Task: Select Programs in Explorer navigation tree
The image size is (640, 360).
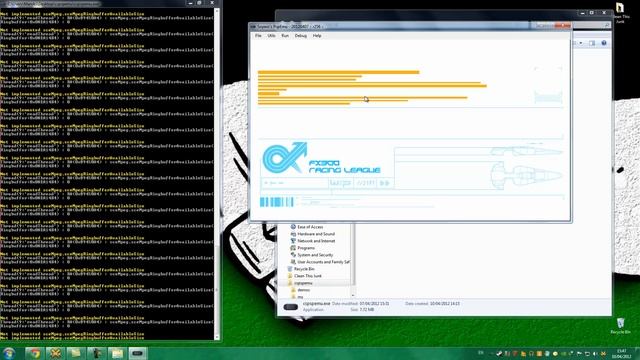Action: (306, 248)
